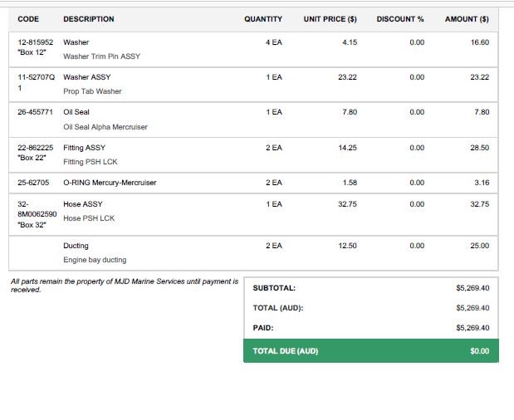Click the QUANTITY column header
This screenshot has width=514, height=420.
[263, 19]
